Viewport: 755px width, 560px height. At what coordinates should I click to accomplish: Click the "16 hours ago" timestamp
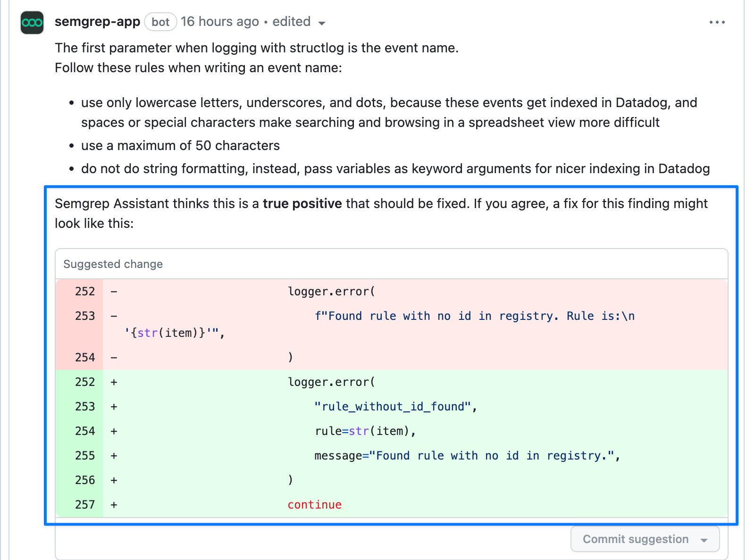[x=219, y=22]
